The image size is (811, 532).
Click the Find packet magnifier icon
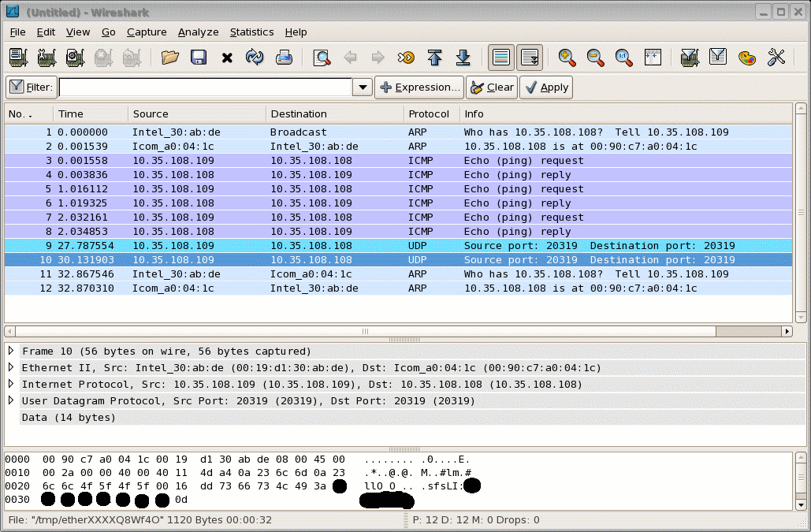click(x=322, y=58)
